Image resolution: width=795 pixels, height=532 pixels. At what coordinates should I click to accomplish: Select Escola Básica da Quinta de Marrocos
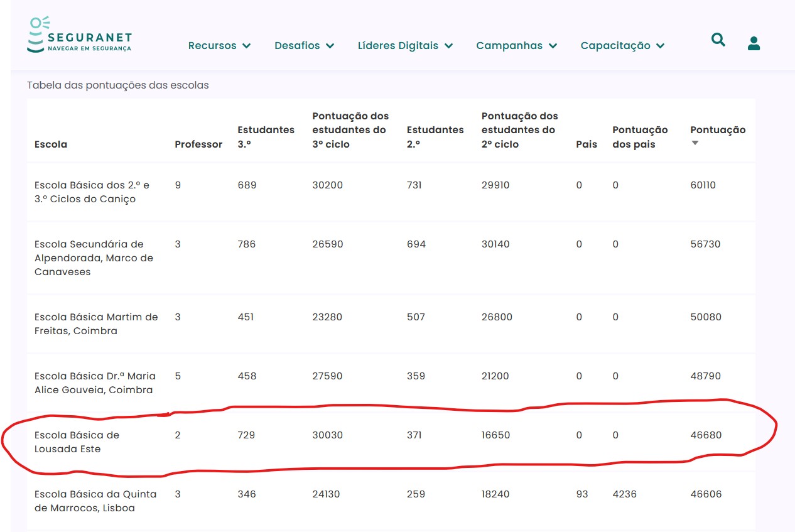click(95, 501)
